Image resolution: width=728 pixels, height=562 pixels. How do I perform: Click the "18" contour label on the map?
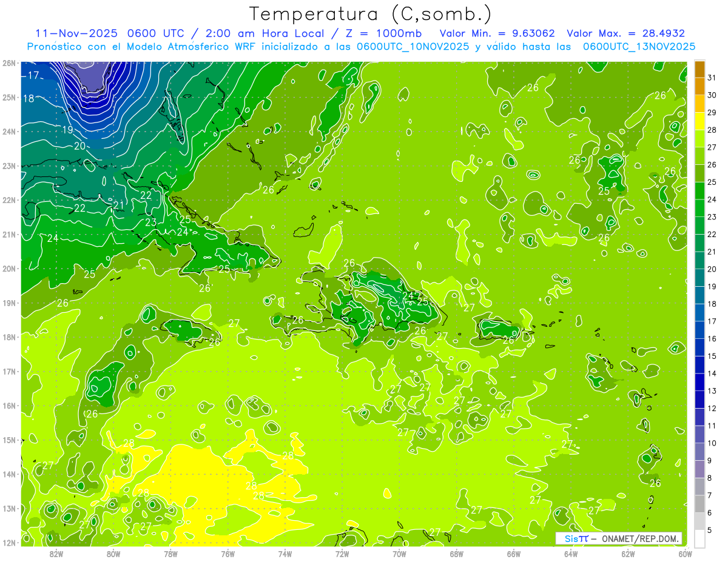[29, 98]
